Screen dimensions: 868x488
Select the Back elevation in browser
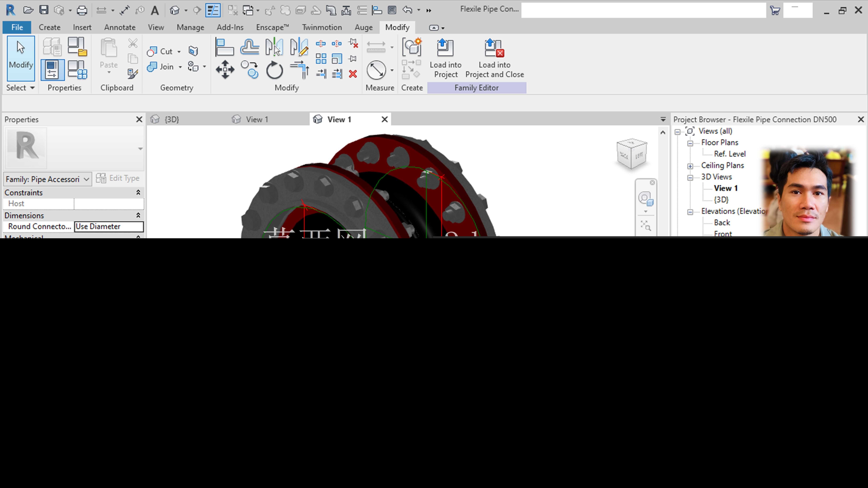pos(722,223)
